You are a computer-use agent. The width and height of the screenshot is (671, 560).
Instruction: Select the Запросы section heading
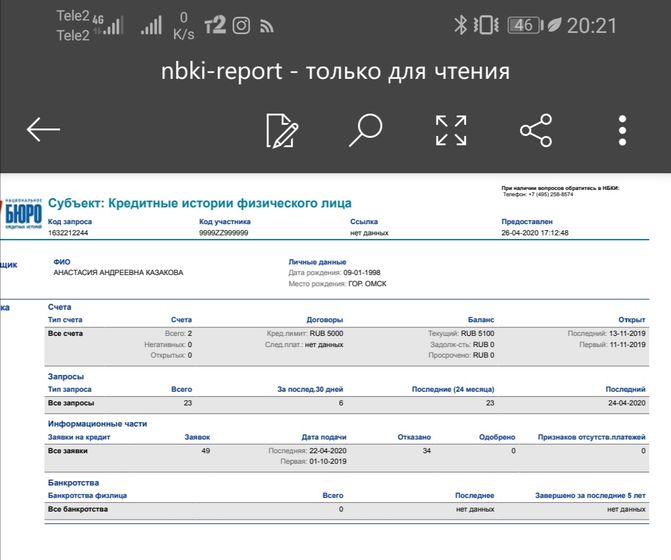[x=66, y=376]
